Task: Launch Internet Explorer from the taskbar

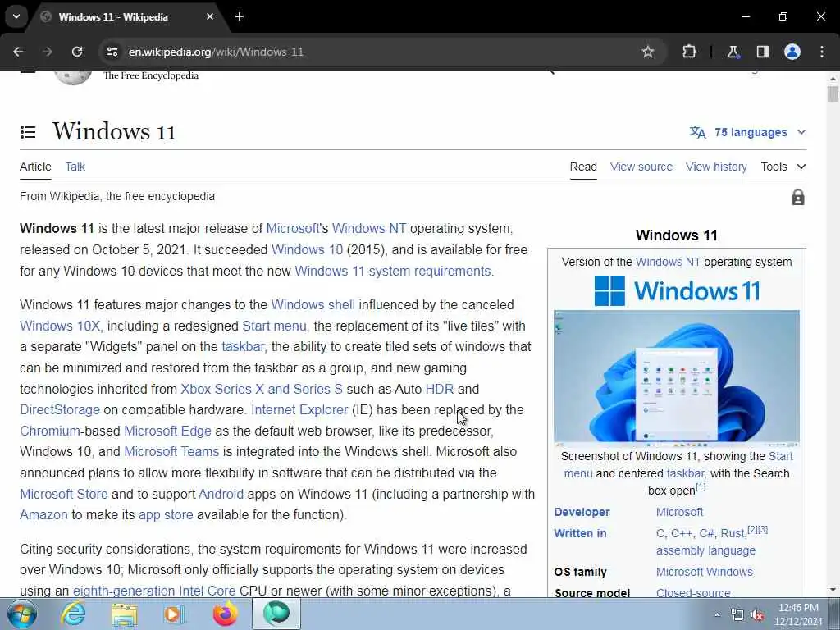Action: pos(73,614)
